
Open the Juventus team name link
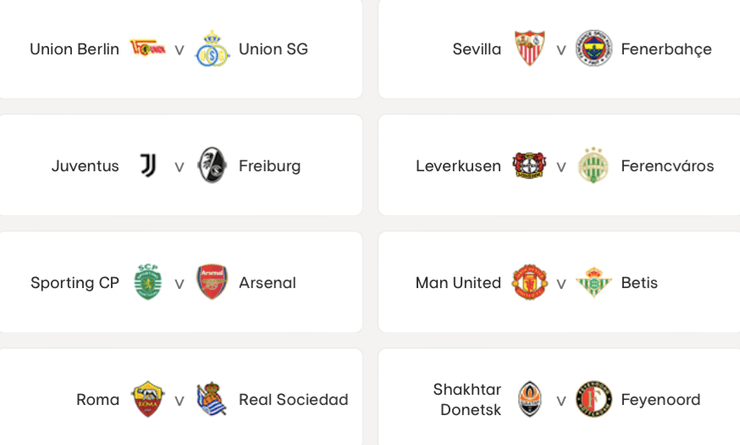(85, 166)
